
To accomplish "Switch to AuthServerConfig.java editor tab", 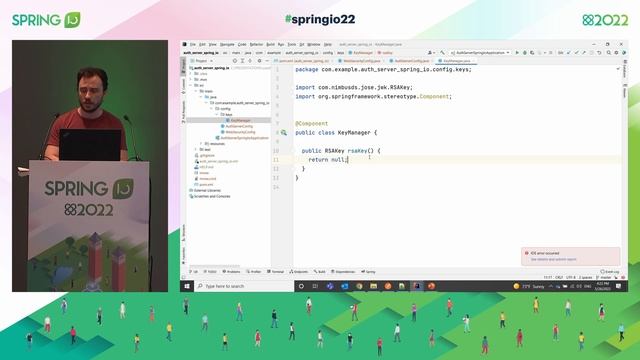I will tap(411, 61).
